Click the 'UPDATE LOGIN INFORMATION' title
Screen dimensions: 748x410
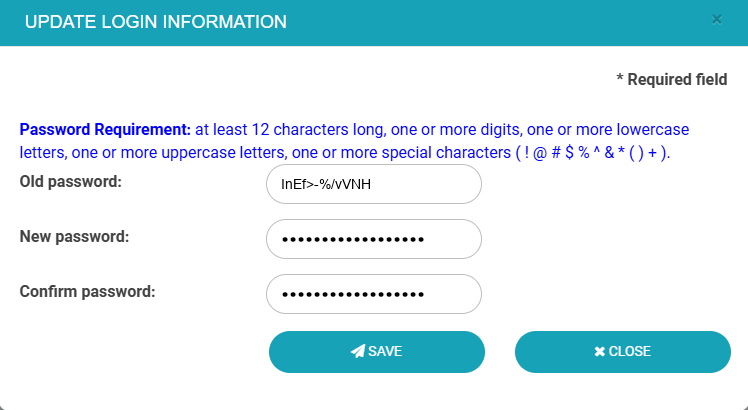point(155,21)
